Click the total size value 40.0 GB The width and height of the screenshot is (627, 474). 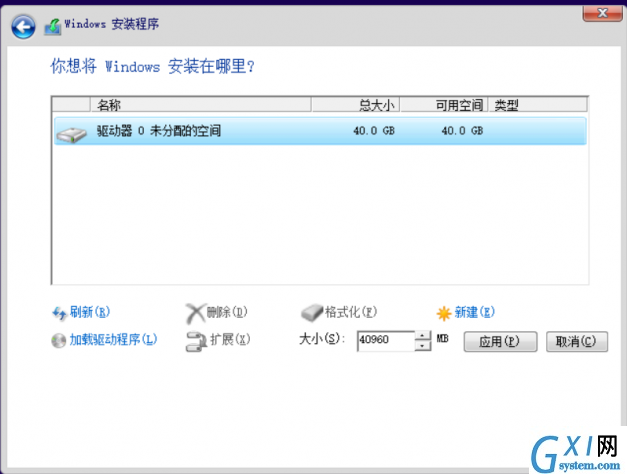tap(374, 131)
